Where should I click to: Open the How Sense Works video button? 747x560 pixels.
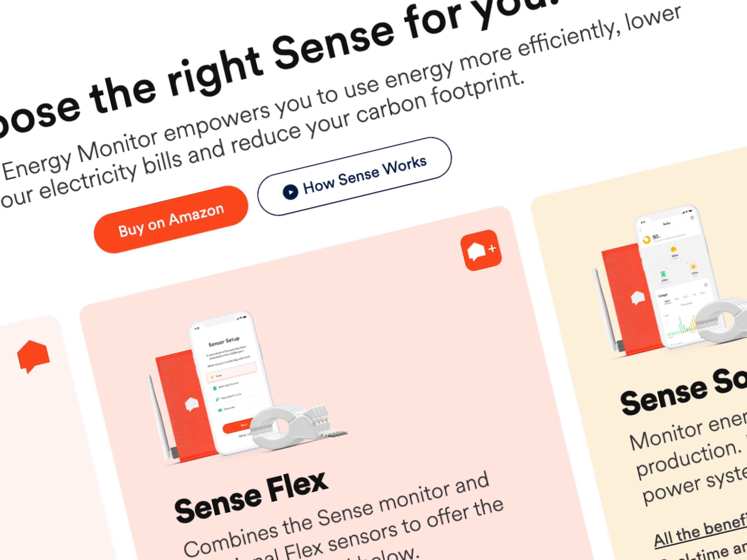coord(355,176)
